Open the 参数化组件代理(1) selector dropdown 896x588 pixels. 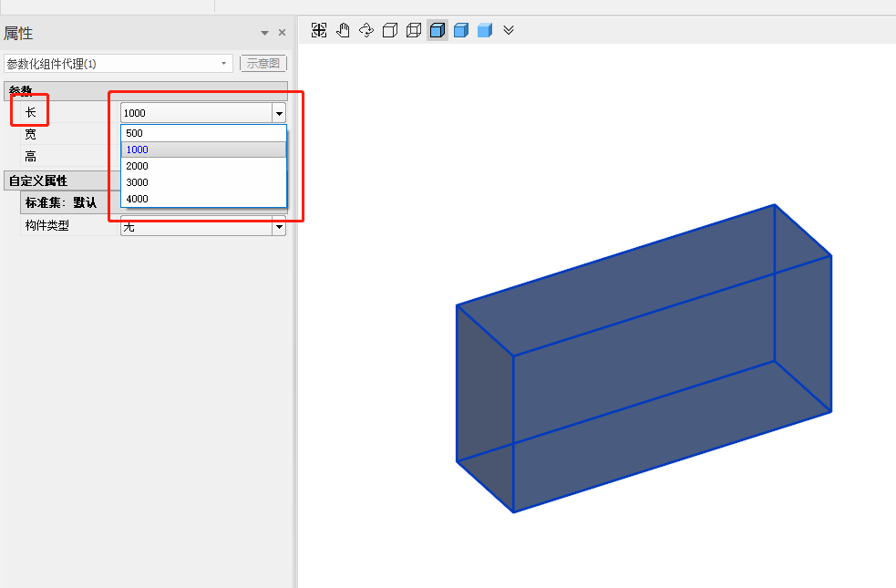224,64
